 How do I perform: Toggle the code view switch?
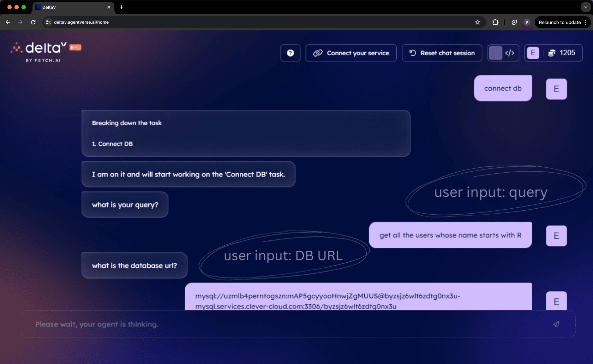click(x=503, y=53)
